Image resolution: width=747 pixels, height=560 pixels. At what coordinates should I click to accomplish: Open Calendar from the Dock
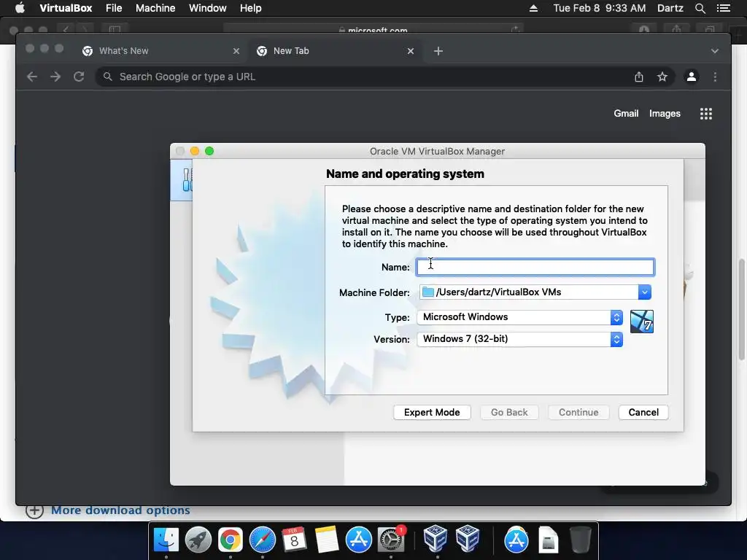(x=295, y=540)
